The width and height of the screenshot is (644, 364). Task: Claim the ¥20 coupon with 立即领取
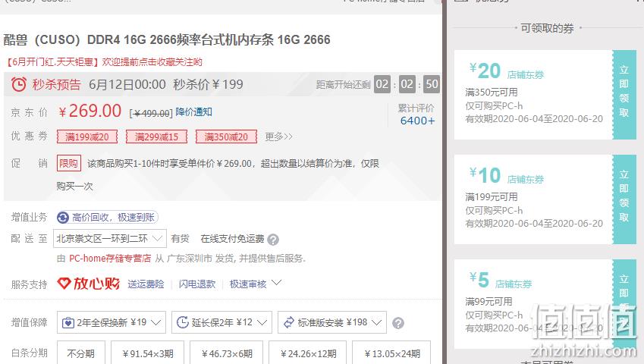(x=624, y=95)
